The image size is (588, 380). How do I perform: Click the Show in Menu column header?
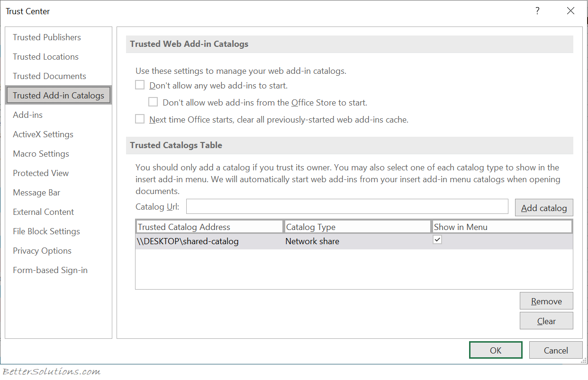coord(502,227)
